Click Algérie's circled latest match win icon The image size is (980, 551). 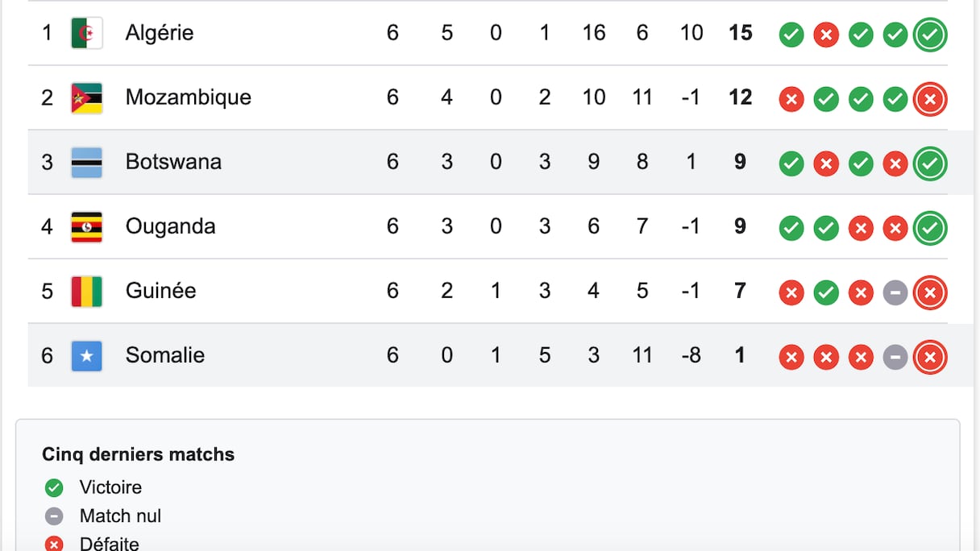tap(930, 35)
